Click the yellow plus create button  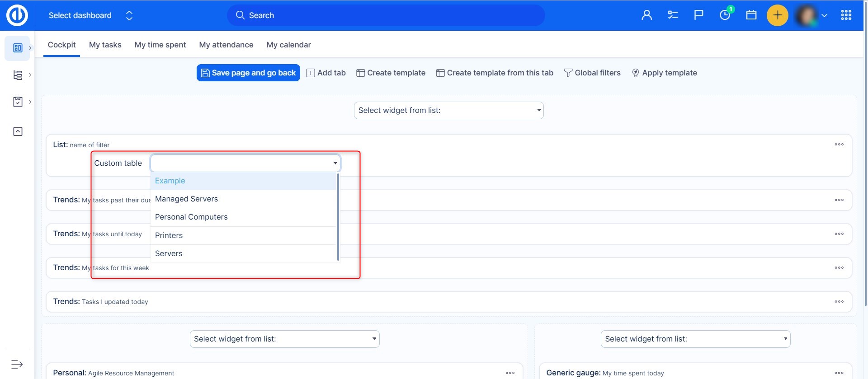(777, 15)
